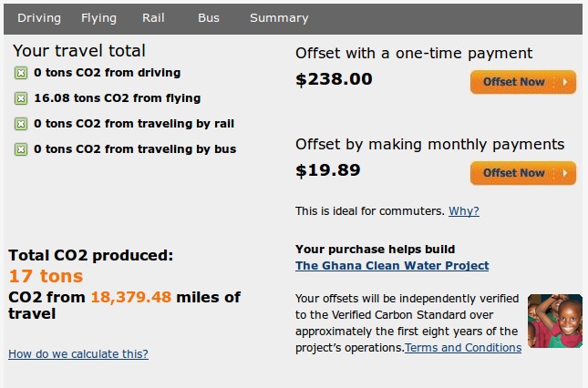The width and height of the screenshot is (588, 388).
Task: Click How do we calculate this? link
Action: (78, 354)
